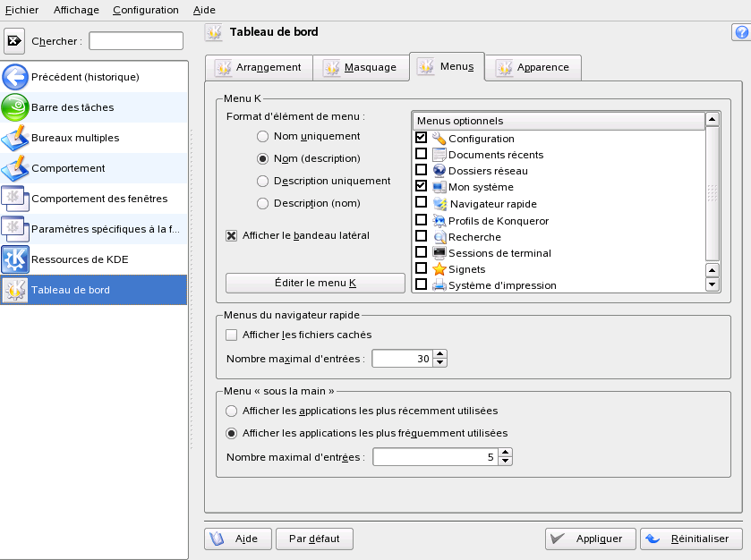Select the Nom (description) radio button
This screenshot has width=751, height=560.
pyautogui.click(x=262, y=158)
